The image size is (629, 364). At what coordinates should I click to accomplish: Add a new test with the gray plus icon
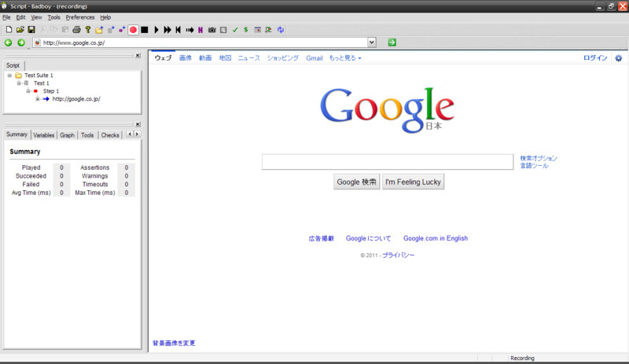click(111, 30)
